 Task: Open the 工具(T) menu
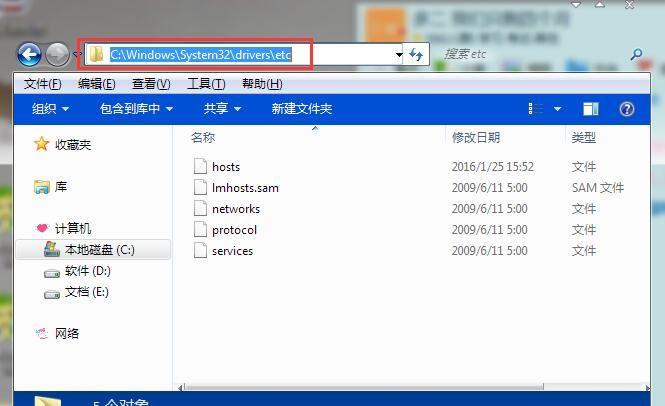click(206, 84)
